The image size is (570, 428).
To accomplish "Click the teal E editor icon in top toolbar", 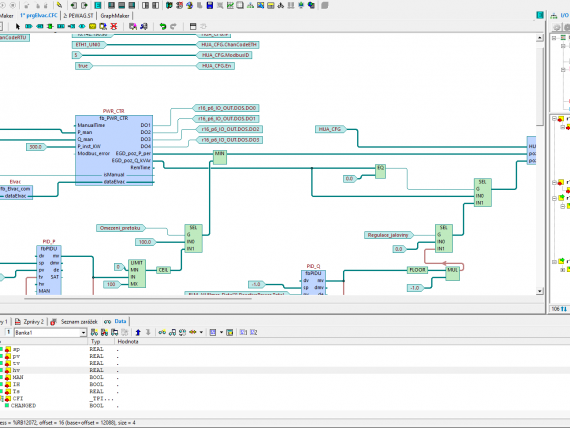I will (x=98, y=5).
